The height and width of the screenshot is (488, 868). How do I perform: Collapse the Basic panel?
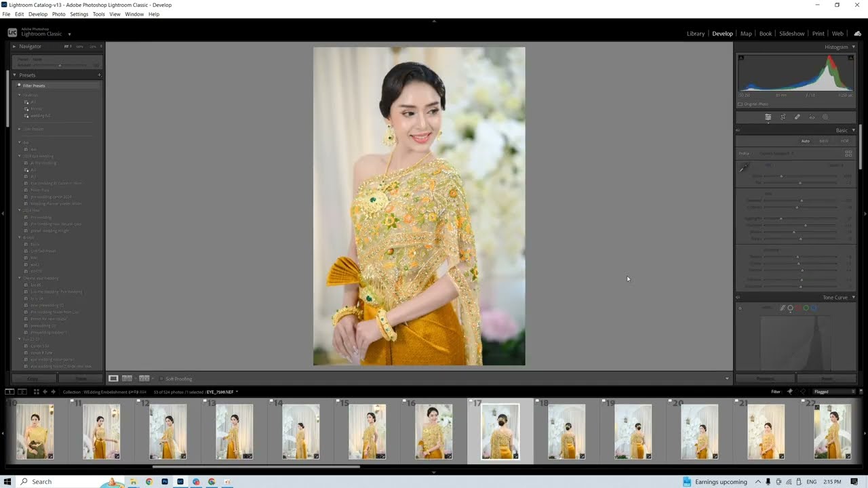[x=853, y=130]
